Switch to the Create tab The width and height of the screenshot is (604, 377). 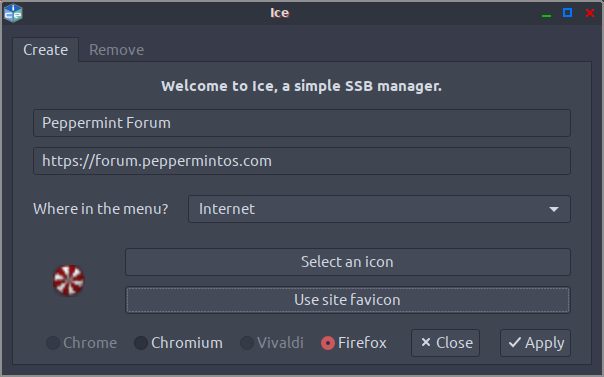coord(45,50)
